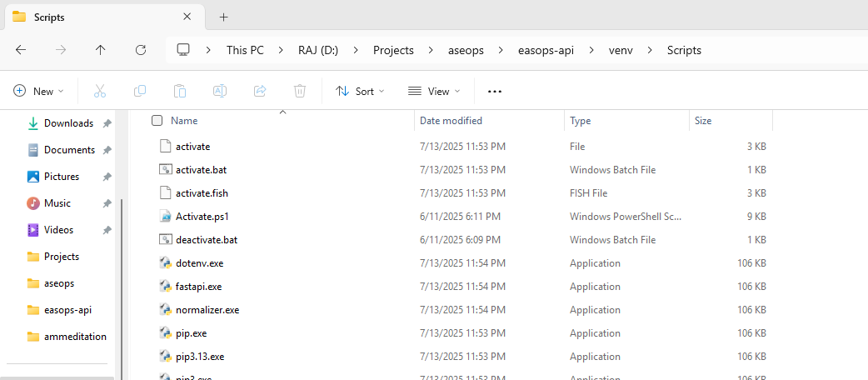The width and height of the screenshot is (868, 380).
Task: Open the See more ellipsis menu
Action: 495,91
